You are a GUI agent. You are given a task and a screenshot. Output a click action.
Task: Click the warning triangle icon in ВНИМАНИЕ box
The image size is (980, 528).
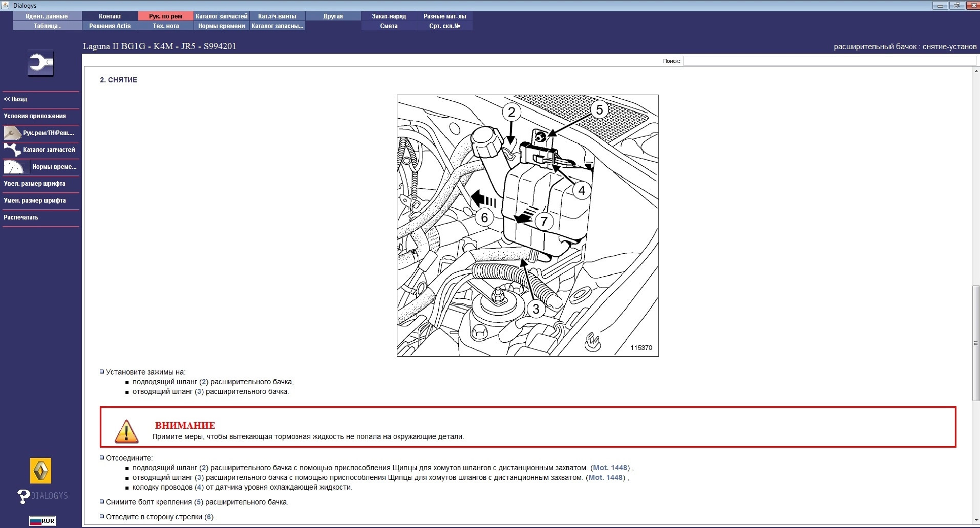point(126,431)
